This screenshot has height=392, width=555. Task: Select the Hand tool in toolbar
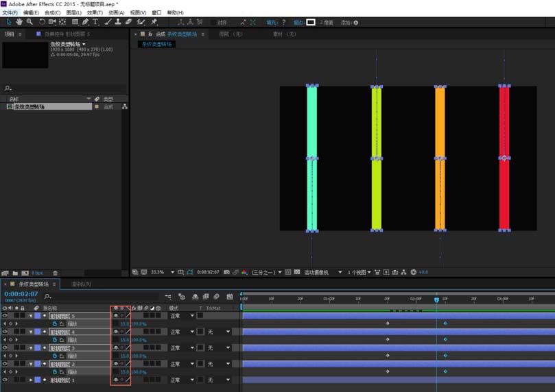(x=19, y=22)
